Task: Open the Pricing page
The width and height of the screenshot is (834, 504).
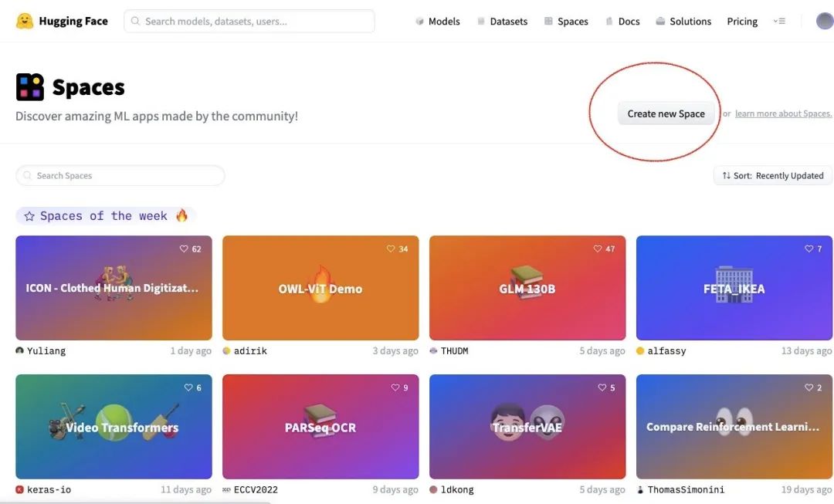Action: (x=742, y=22)
